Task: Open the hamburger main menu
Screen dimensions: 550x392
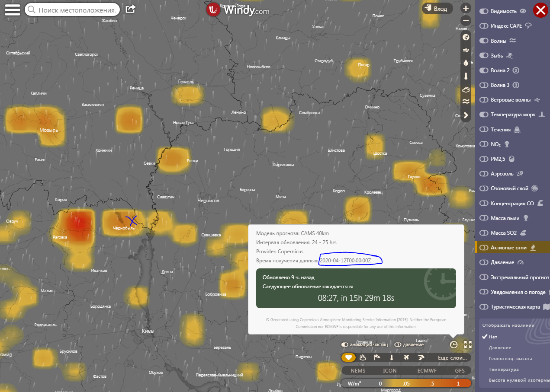Action: pyautogui.click(x=13, y=9)
